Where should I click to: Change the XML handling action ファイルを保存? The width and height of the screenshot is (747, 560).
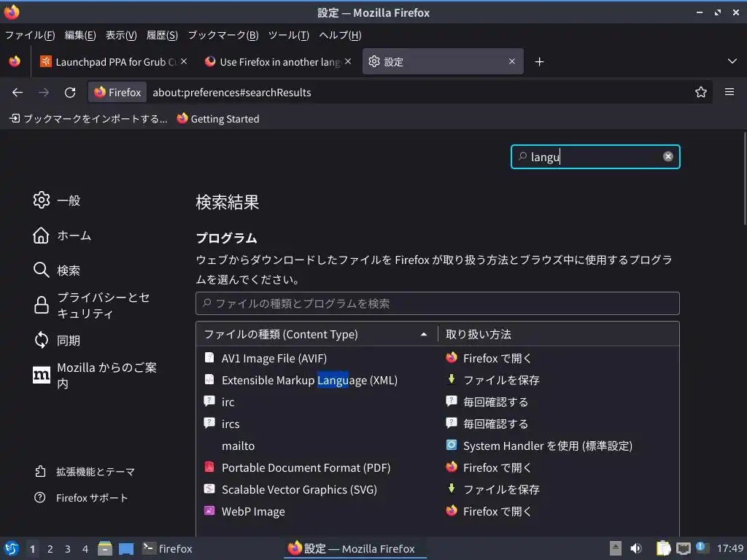point(492,380)
